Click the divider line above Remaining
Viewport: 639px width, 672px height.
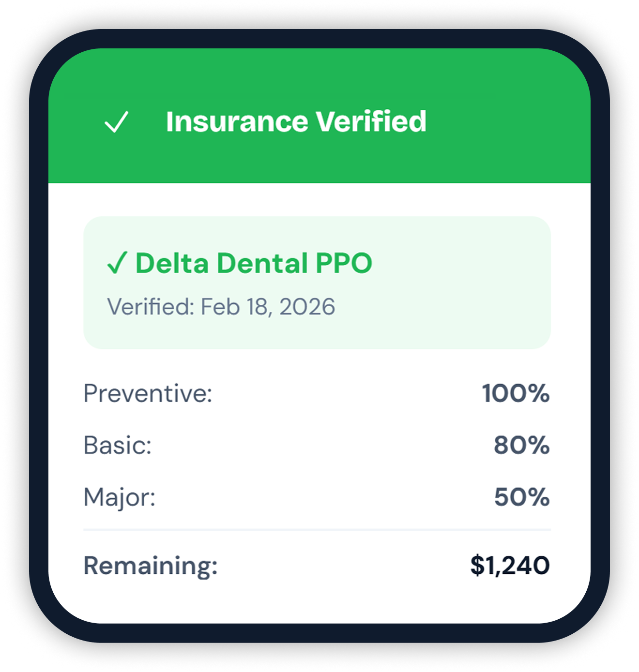(317, 530)
